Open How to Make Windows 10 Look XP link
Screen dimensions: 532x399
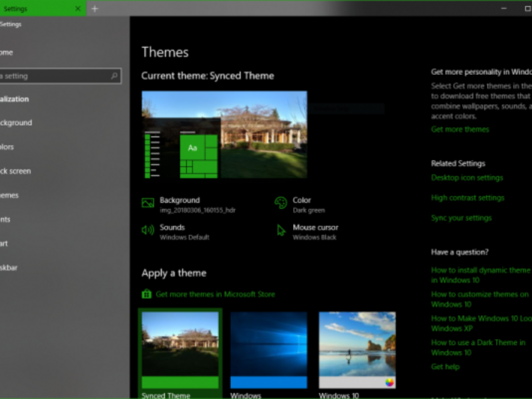(481, 323)
